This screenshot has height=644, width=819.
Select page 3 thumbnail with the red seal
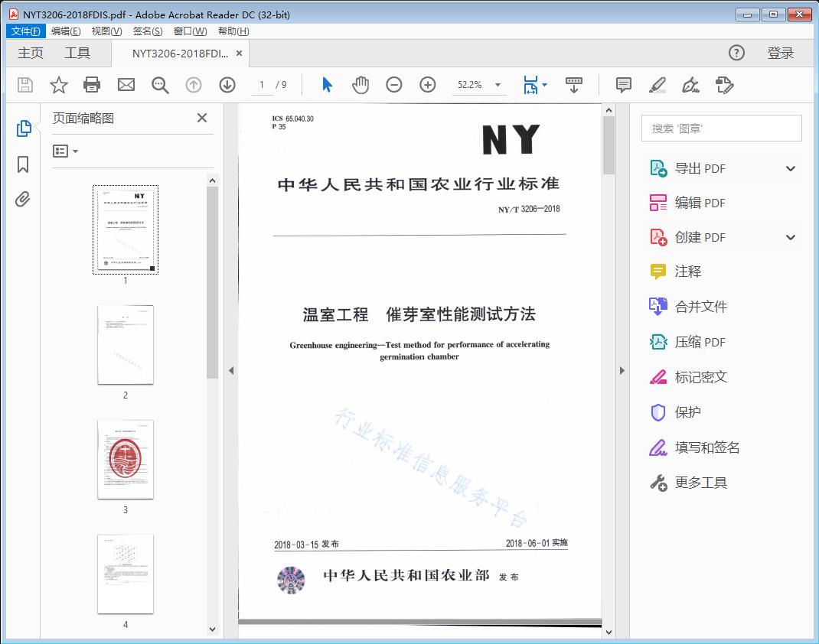tap(126, 460)
